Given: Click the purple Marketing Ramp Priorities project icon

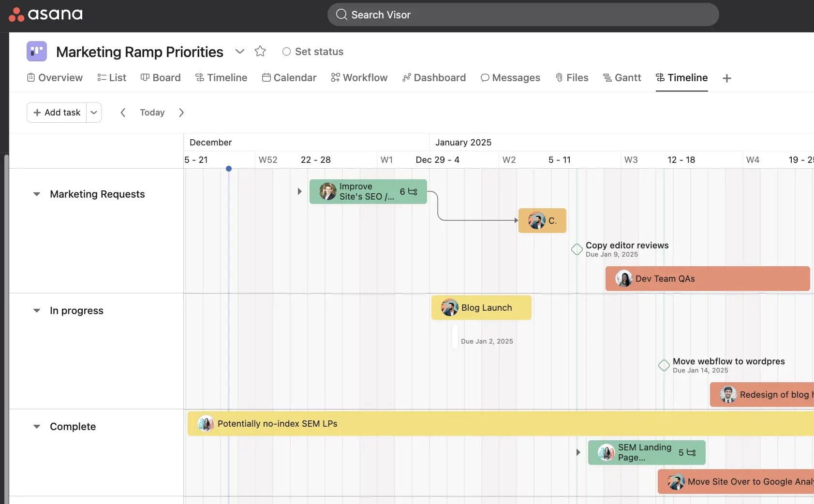Looking at the screenshot, I should (x=36, y=51).
